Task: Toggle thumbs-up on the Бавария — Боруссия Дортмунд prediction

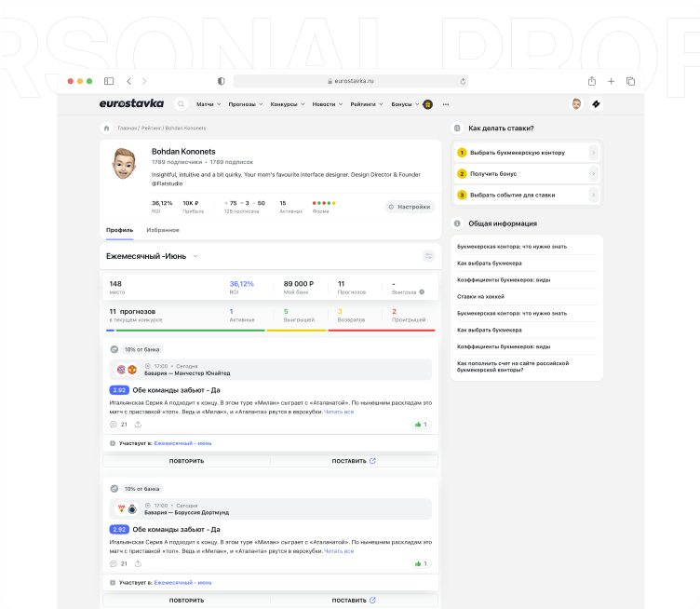Action: [x=421, y=563]
